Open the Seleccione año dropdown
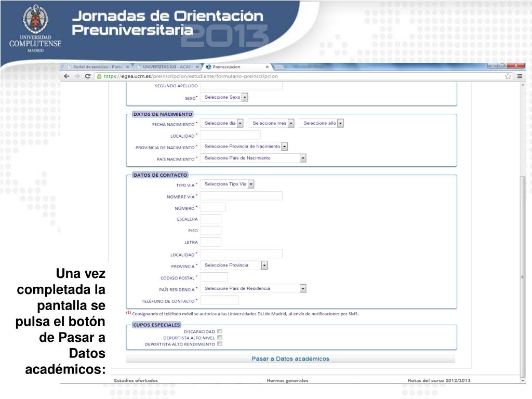This screenshot has height=399, width=532. click(321, 123)
